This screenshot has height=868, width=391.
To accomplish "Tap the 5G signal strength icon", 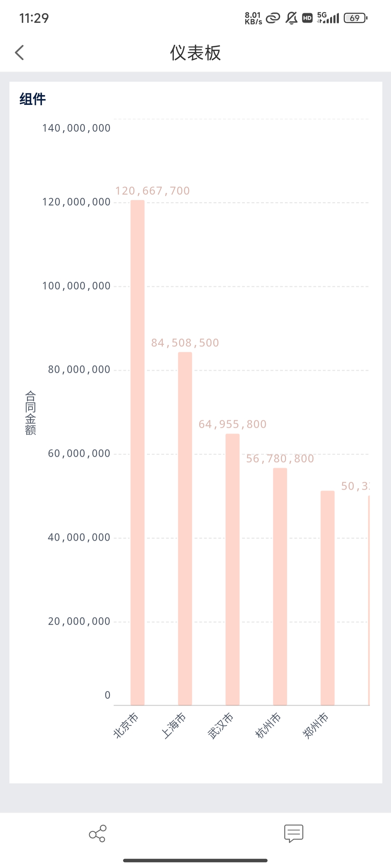I will [328, 18].
